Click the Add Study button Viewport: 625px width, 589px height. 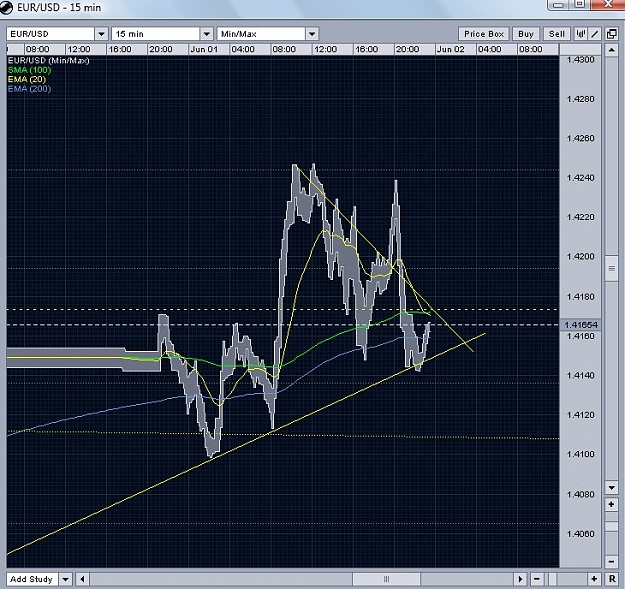pos(32,579)
